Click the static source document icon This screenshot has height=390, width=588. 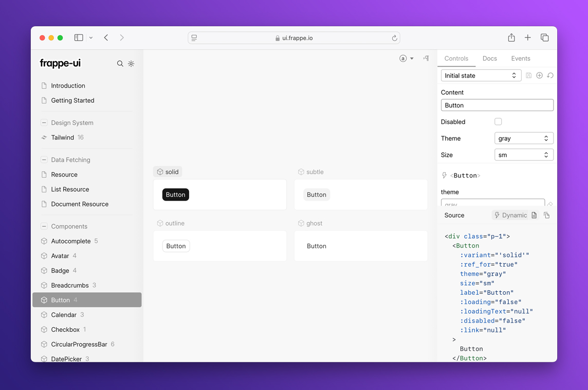tap(534, 216)
